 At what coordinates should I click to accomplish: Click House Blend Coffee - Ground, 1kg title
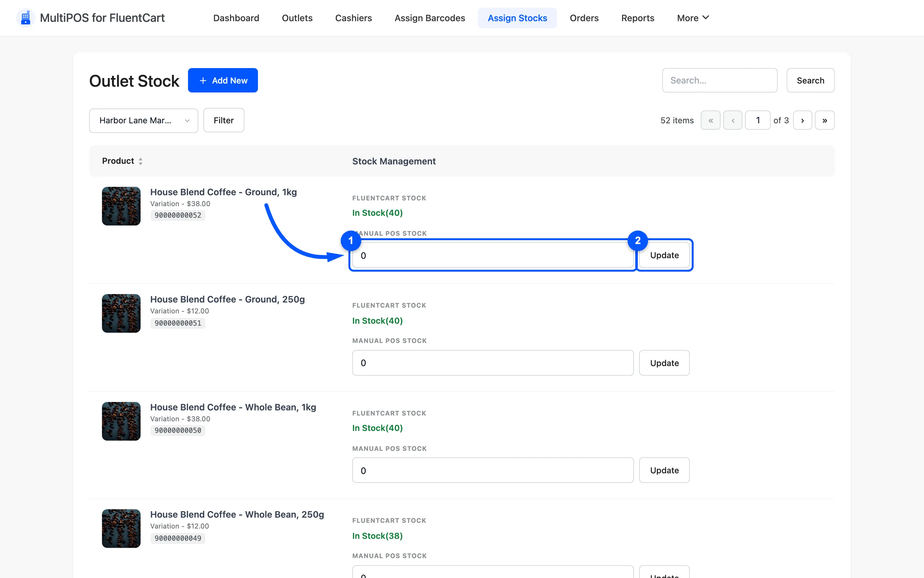pyautogui.click(x=223, y=192)
